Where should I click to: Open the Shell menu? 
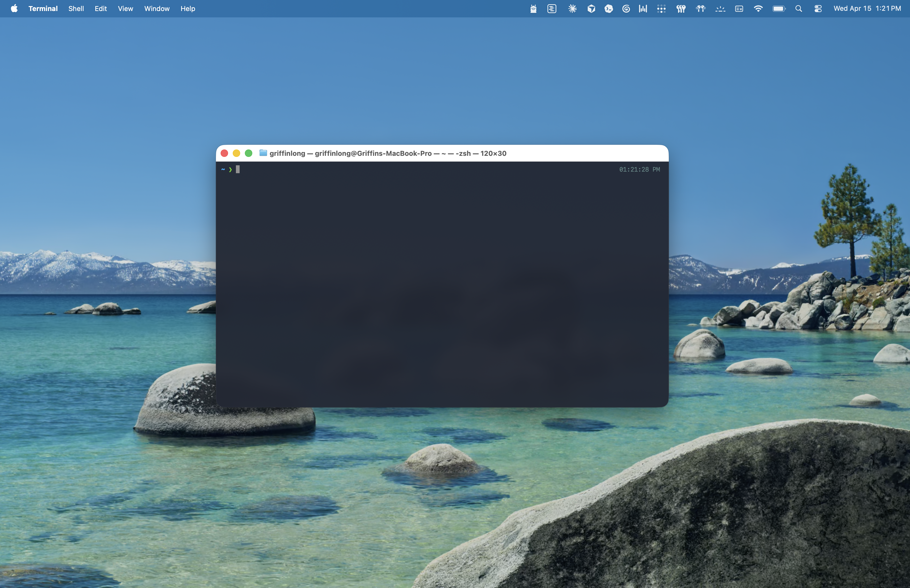tap(76, 8)
